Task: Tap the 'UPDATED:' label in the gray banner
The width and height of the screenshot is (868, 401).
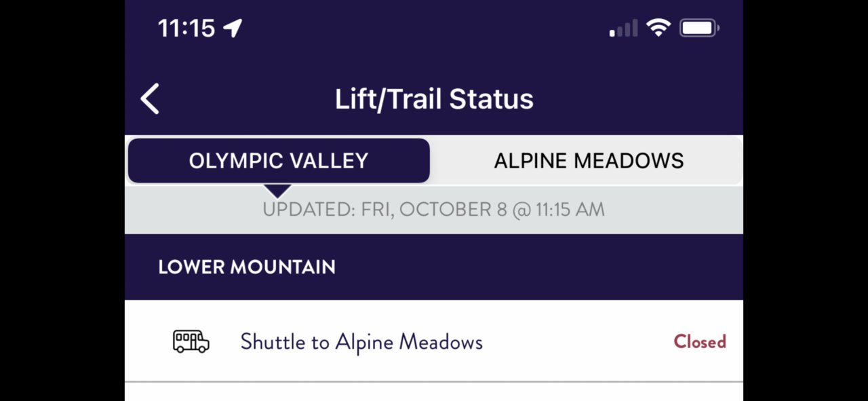Action: pyautogui.click(x=309, y=210)
